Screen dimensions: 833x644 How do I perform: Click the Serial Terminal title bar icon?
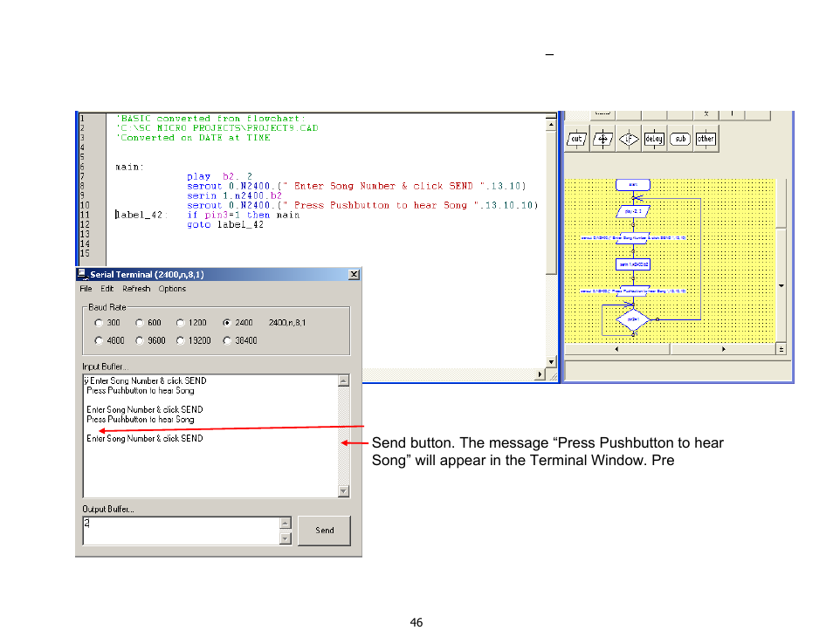pos(82,274)
